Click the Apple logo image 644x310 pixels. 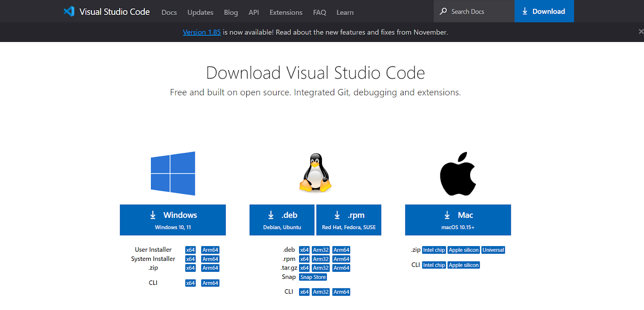458,174
